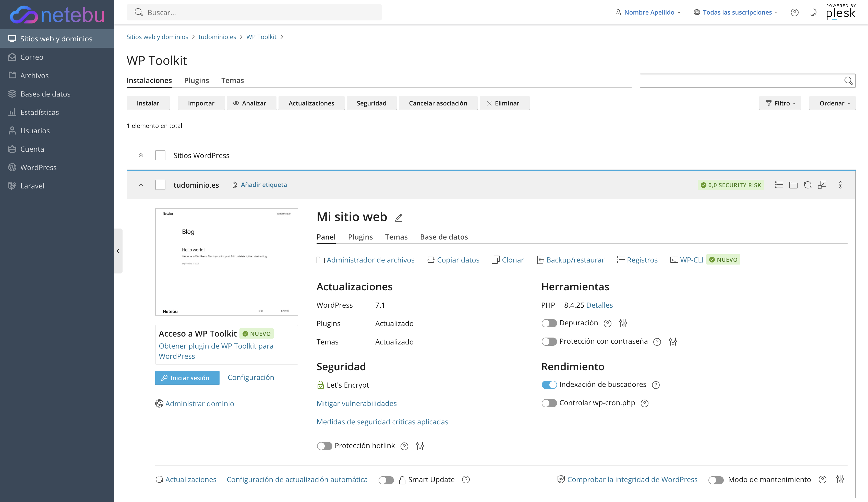Image resolution: width=868 pixels, height=502 pixels.
Task: Open Todas las suscripciones dropdown
Action: point(736,13)
